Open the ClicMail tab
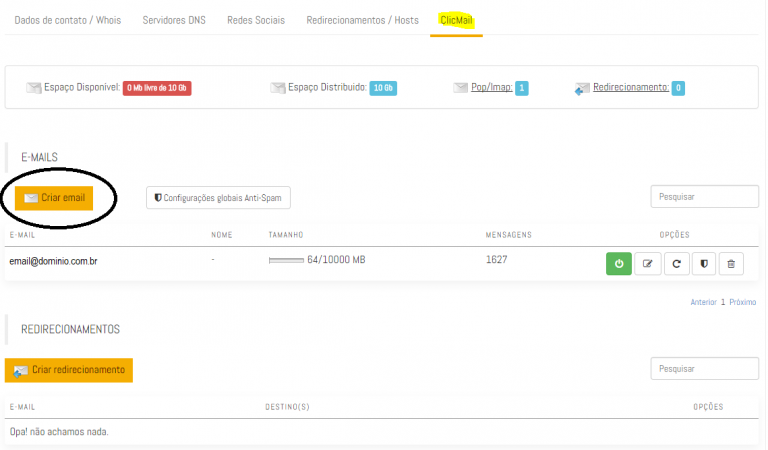 (x=457, y=20)
